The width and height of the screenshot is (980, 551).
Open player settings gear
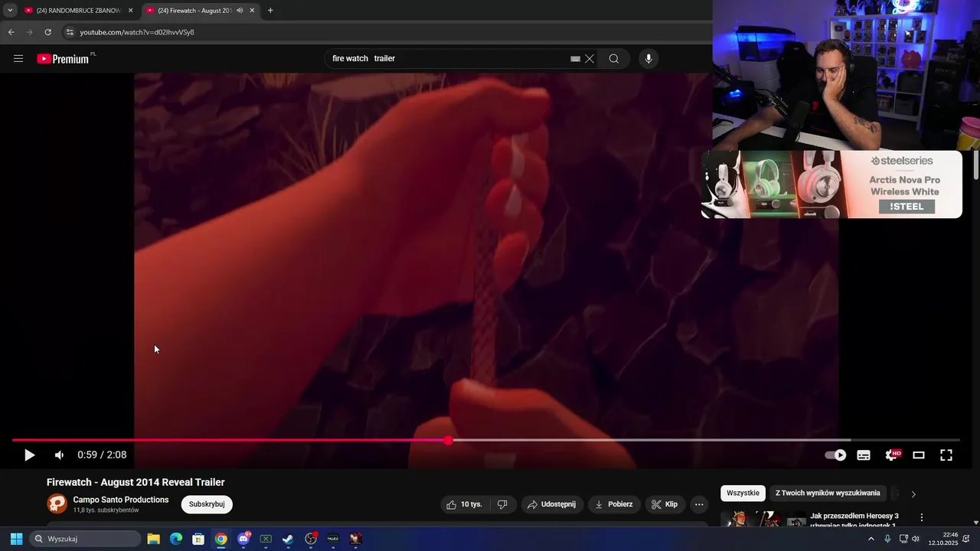click(892, 455)
